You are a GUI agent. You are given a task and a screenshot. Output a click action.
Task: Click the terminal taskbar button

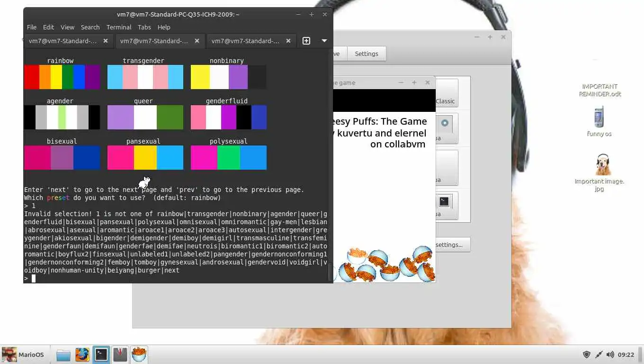point(101,355)
